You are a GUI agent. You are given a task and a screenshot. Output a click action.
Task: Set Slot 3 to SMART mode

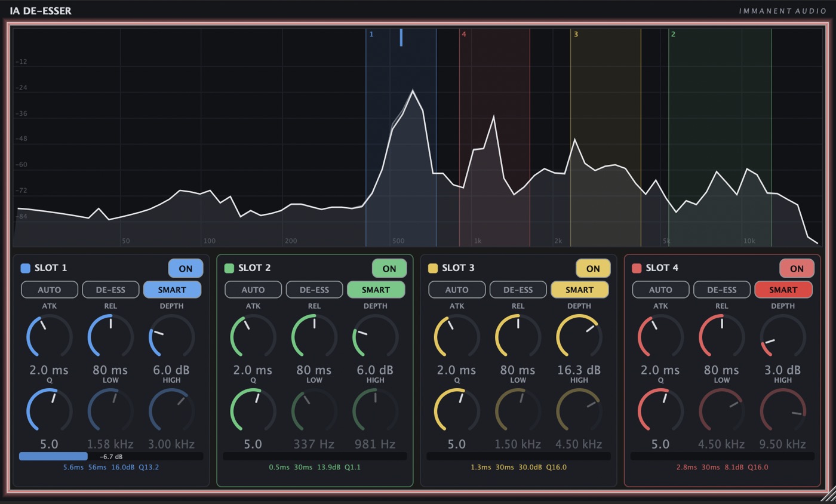click(x=579, y=290)
